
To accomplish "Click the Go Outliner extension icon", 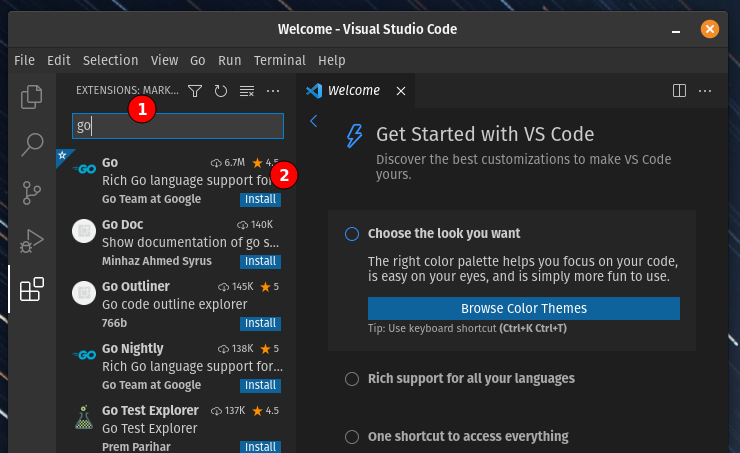I will pyautogui.click(x=84, y=293).
